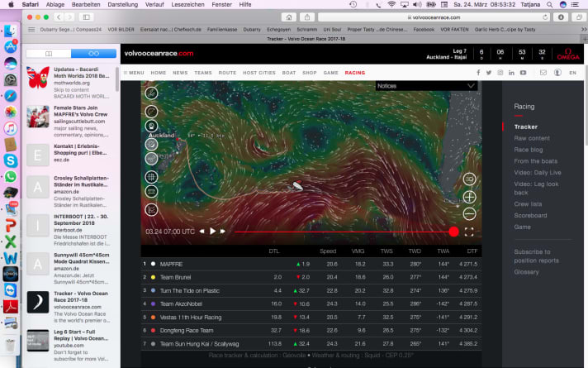Toggle the second greyed round map overlay icon

151,159
